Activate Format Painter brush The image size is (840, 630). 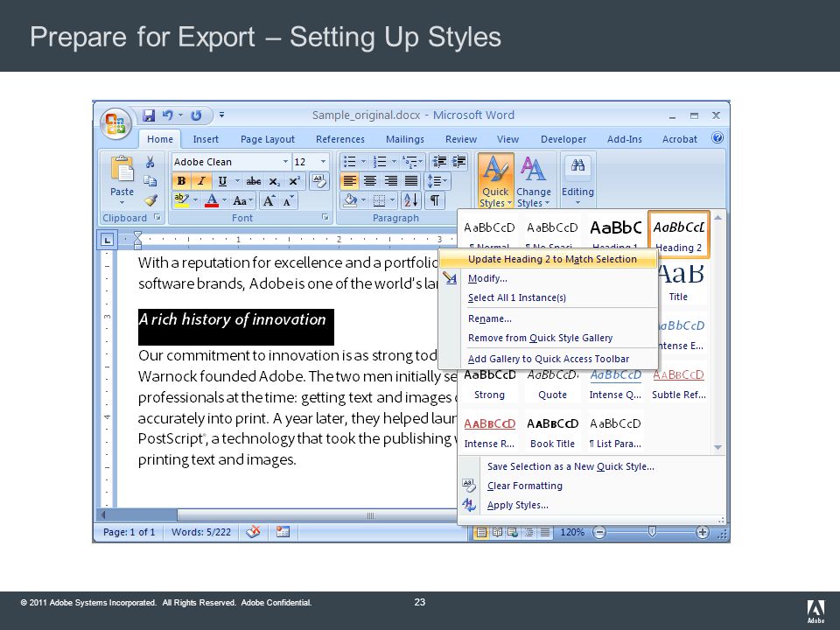click(x=150, y=200)
